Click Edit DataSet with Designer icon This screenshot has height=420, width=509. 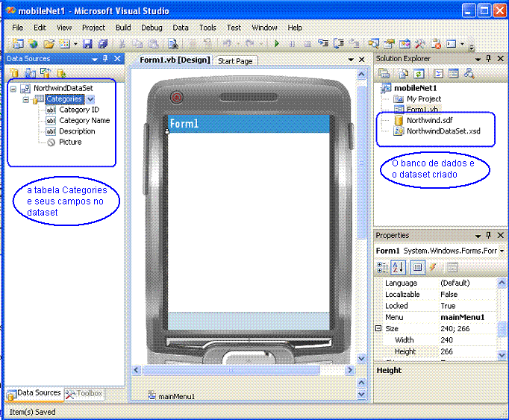coord(30,73)
